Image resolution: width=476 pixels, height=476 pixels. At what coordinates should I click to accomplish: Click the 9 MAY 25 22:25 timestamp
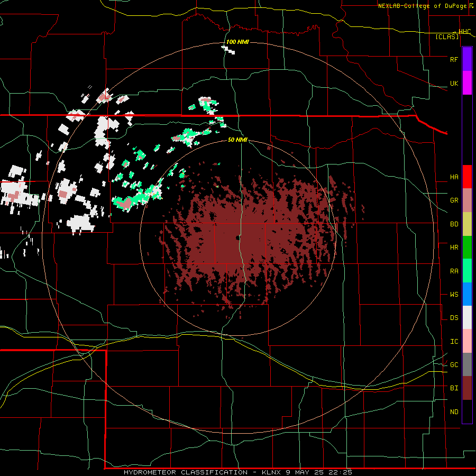click(319, 472)
